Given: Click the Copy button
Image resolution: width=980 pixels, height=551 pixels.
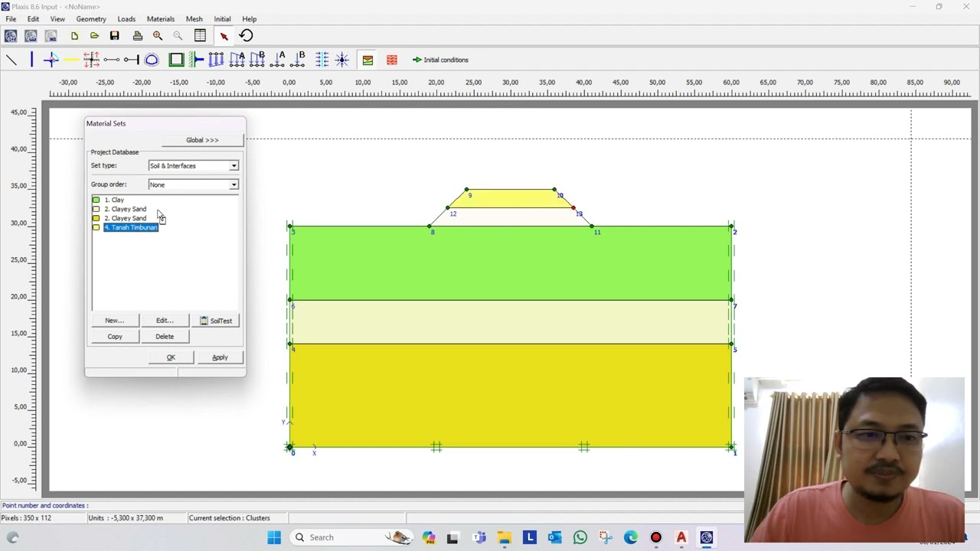Looking at the screenshot, I should (115, 337).
